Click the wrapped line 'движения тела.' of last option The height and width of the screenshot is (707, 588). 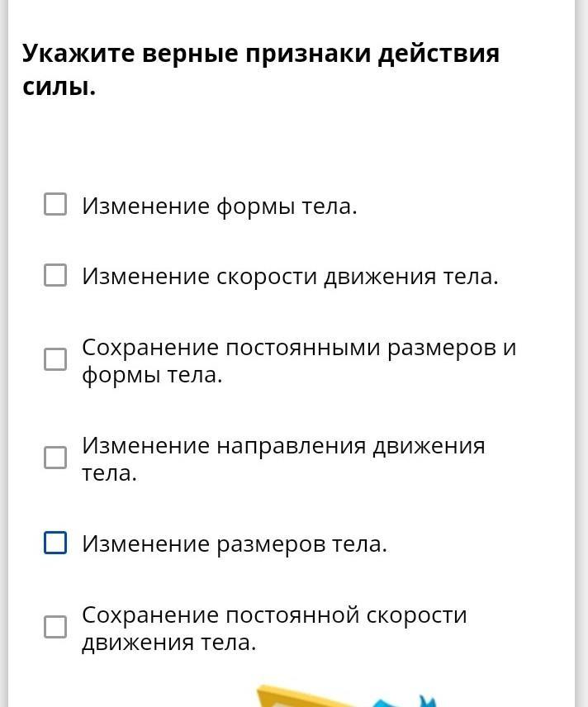[168, 643]
